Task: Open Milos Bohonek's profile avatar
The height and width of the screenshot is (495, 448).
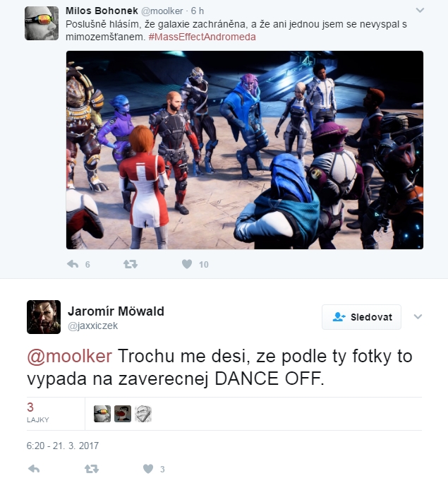Action: point(42,23)
